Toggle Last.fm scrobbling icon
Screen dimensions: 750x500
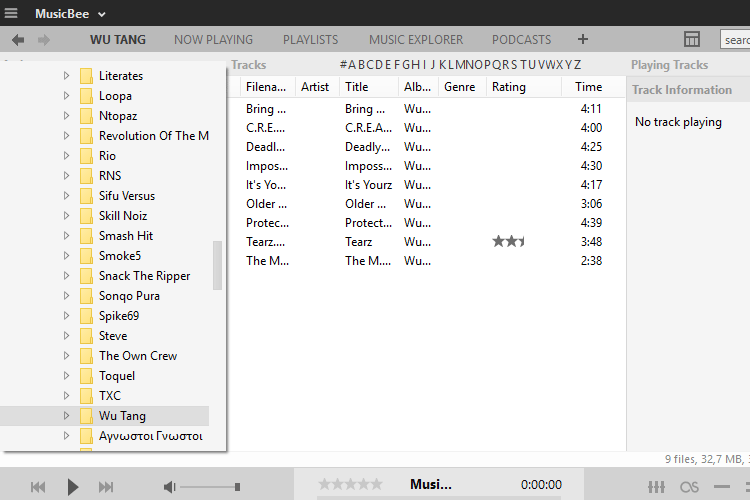689,487
